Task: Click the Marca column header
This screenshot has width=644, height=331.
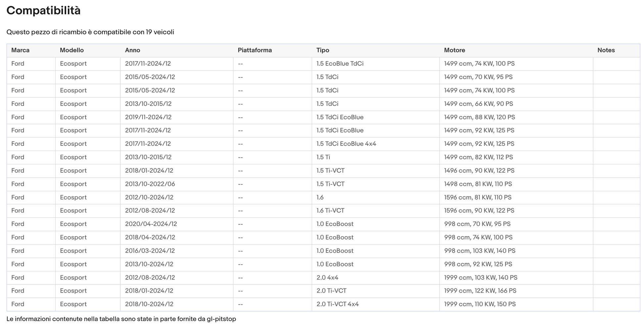Action: (20, 50)
